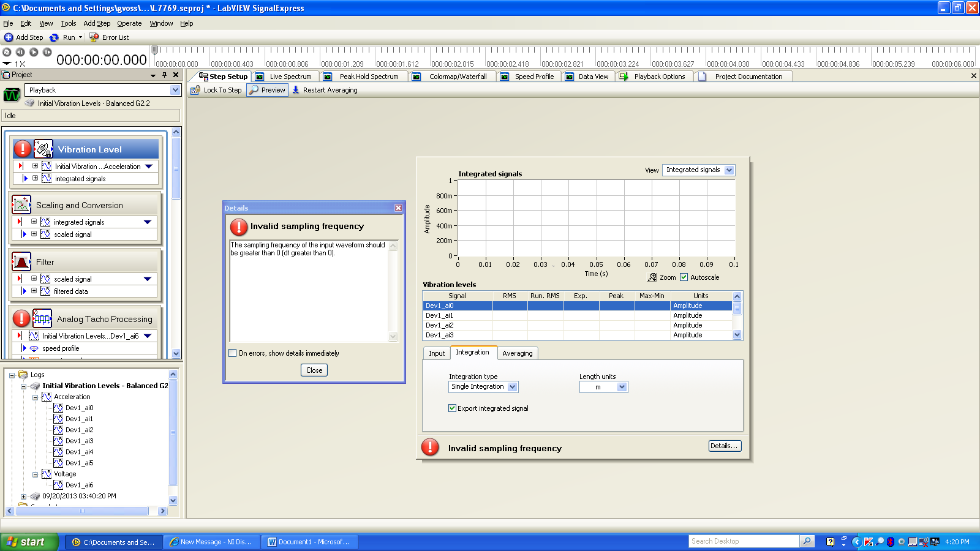Open the Tools menu
Image resolution: width=980 pixels, height=551 pixels.
pyautogui.click(x=69, y=23)
